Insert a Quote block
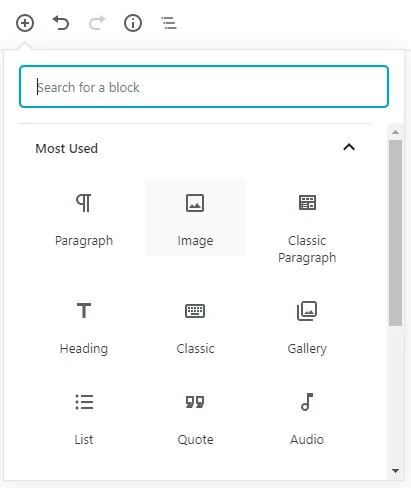411x488 pixels. tap(195, 418)
